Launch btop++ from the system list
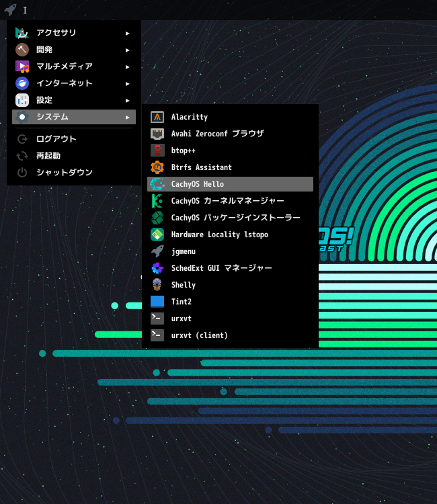The width and height of the screenshot is (437, 504). 230,151
